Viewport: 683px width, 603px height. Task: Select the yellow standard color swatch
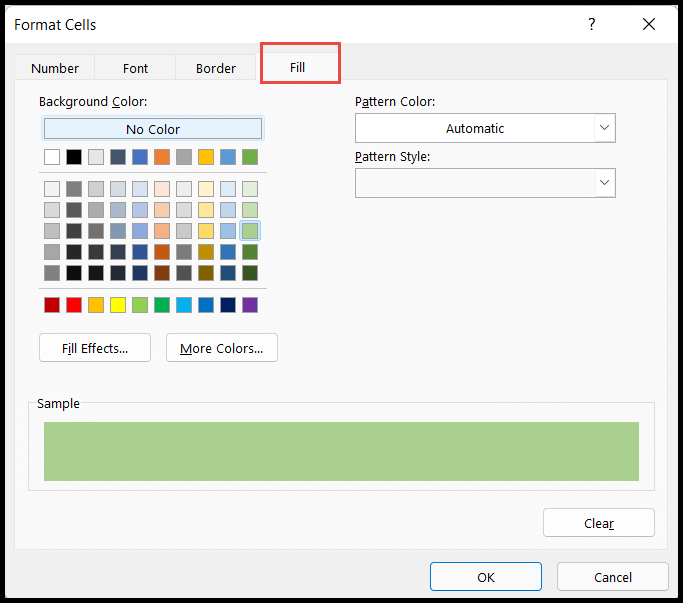tap(118, 305)
